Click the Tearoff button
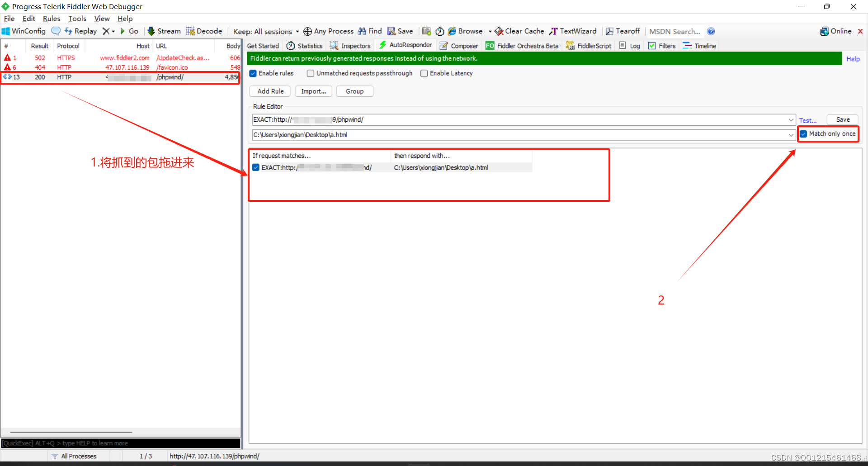 pyautogui.click(x=623, y=31)
